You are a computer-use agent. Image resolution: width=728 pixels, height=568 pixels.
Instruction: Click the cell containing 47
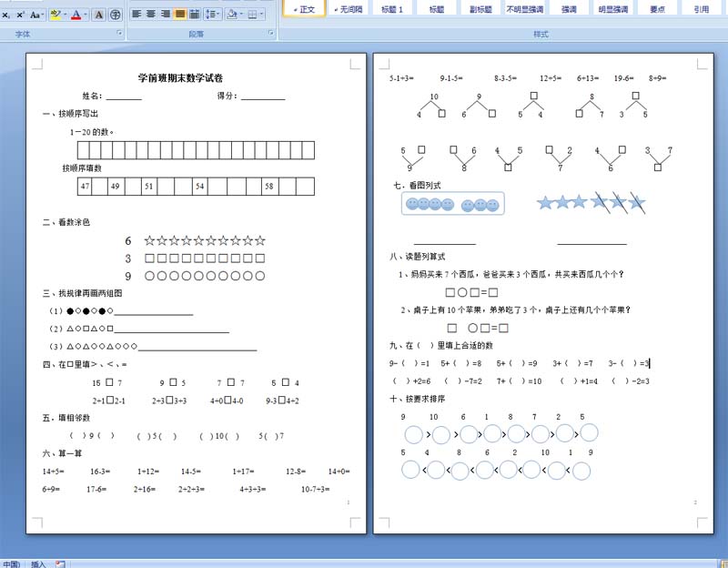85,187
